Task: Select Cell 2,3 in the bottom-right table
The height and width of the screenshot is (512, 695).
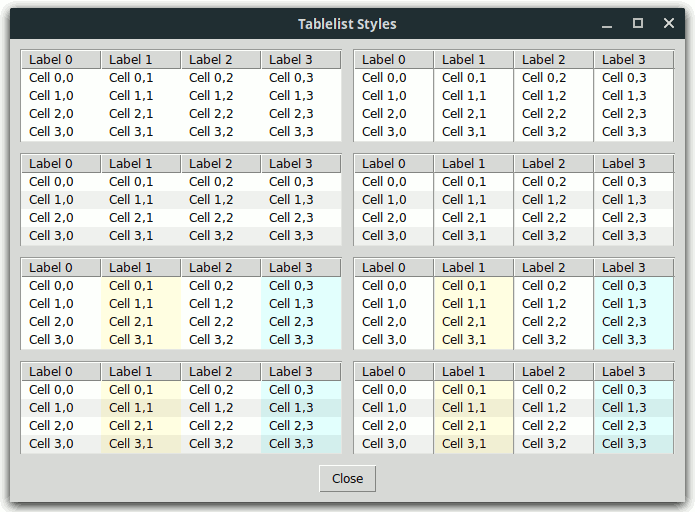Action: coord(623,426)
